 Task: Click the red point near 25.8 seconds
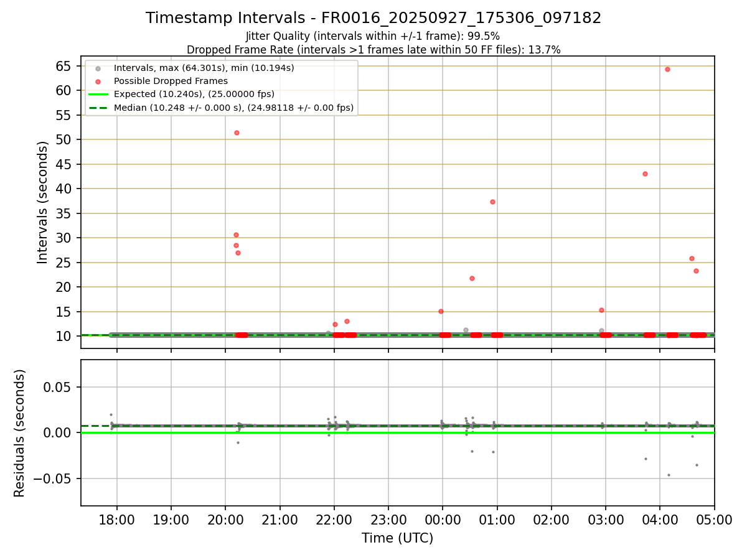[x=692, y=258]
